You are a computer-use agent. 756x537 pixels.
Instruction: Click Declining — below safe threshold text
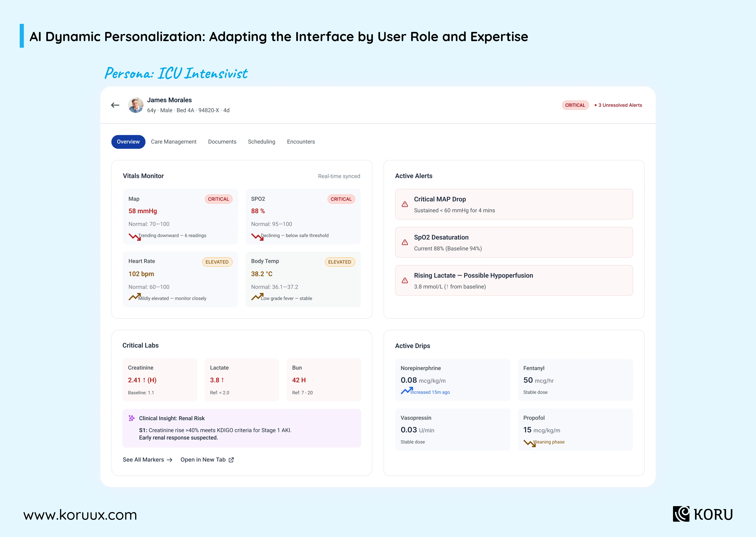295,235
